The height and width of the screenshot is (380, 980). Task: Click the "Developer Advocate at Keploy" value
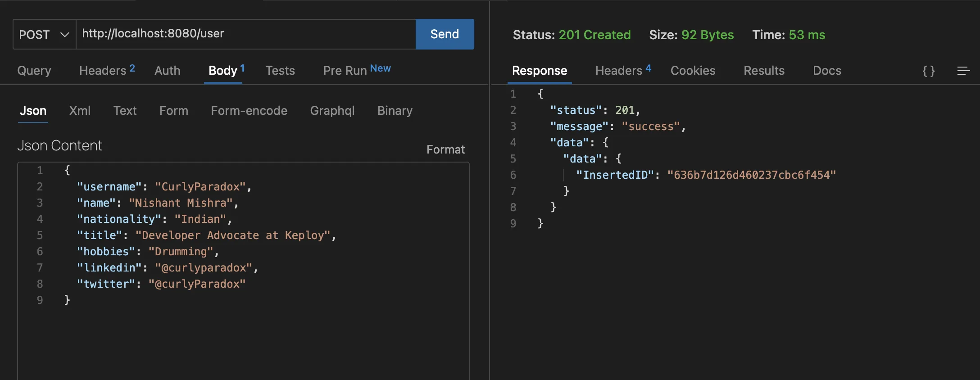233,235
